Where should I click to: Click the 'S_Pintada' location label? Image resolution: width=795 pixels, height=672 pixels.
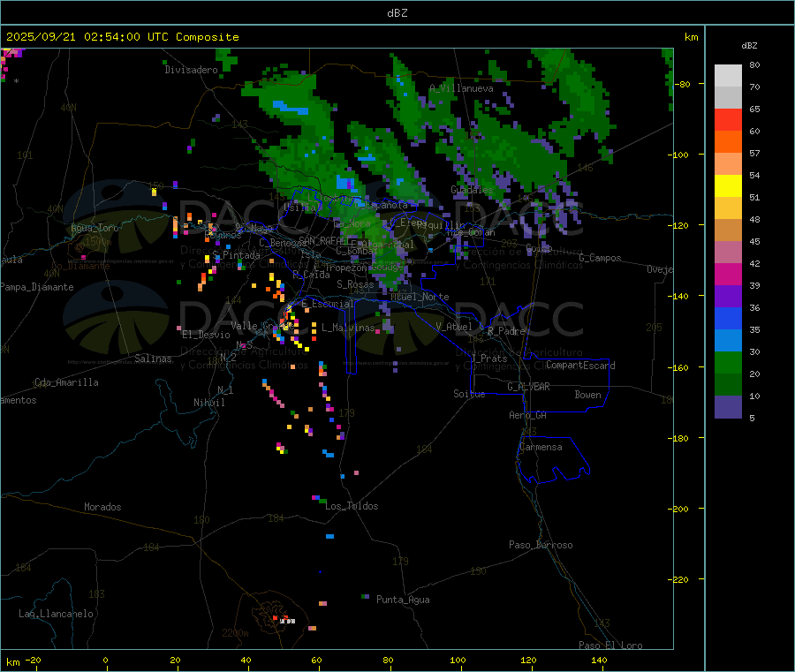(x=236, y=255)
